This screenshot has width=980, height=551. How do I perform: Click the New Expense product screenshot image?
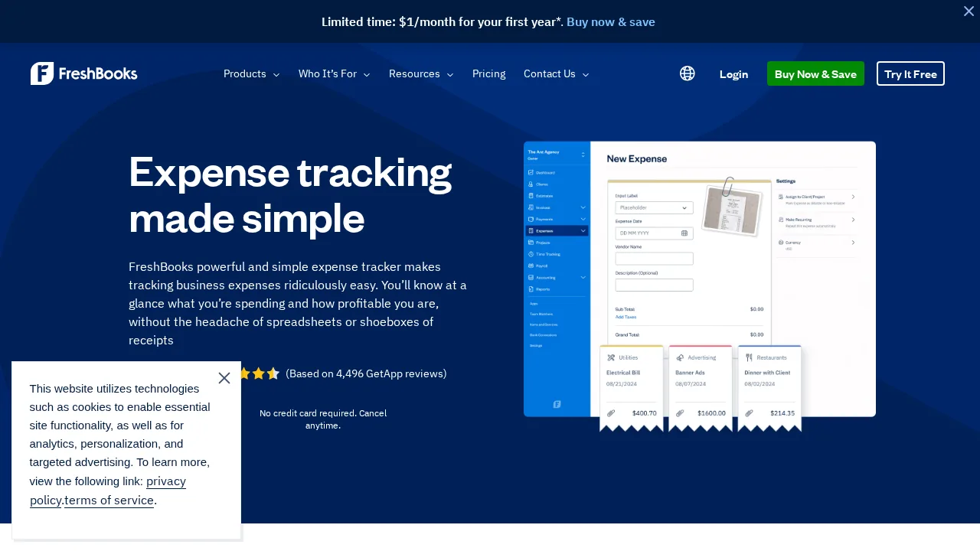click(700, 286)
